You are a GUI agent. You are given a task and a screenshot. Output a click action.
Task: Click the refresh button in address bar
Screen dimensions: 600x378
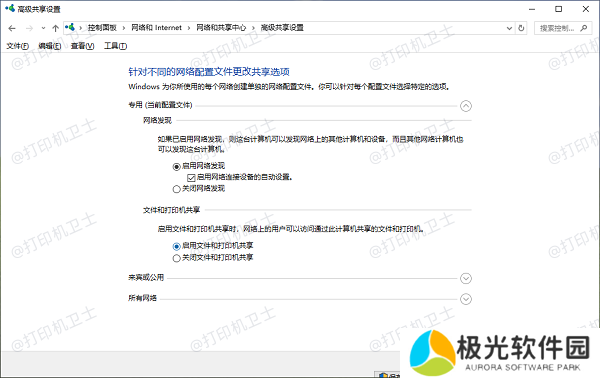coord(521,28)
